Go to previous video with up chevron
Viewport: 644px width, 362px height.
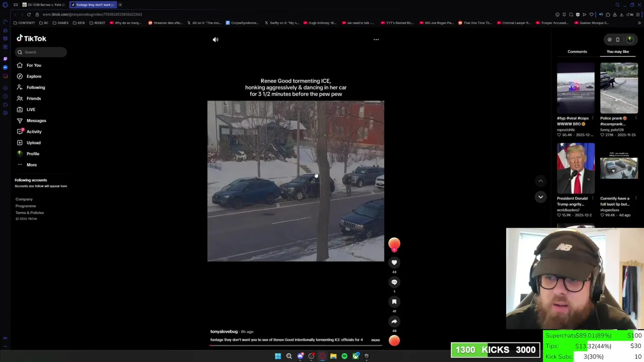click(540, 181)
